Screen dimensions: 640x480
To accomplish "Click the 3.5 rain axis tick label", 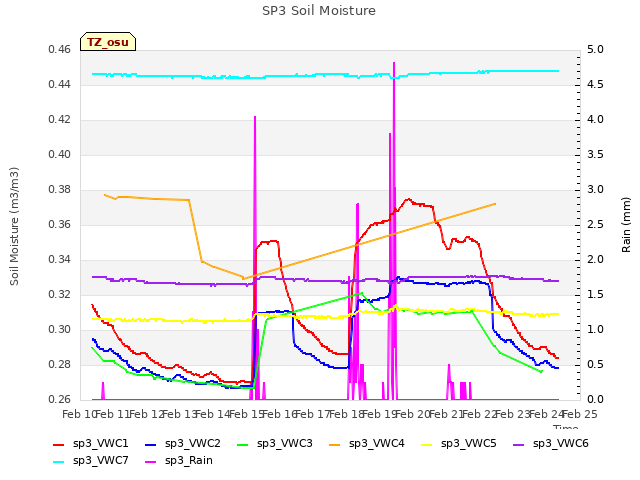I will click(595, 155).
